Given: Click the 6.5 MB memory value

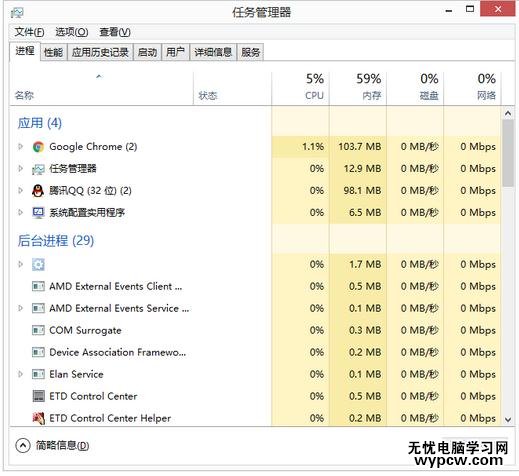Looking at the screenshot, I should tap(365, 213).
